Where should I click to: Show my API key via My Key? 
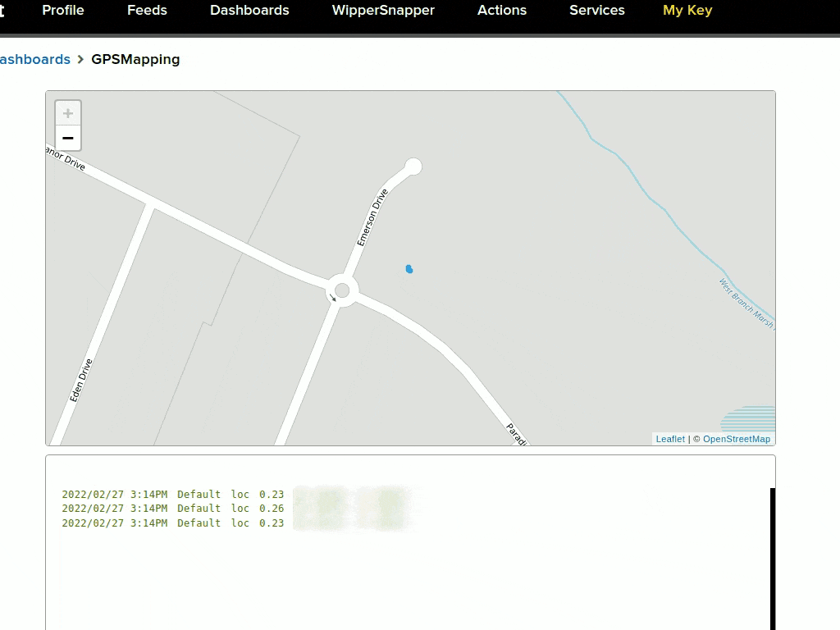tap(687, 11)
